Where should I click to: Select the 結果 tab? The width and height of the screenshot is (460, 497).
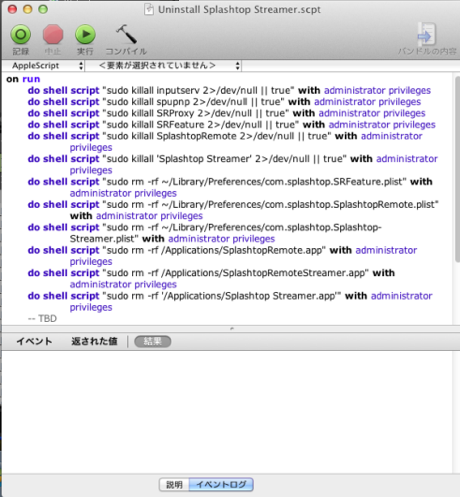coord(153,341)
